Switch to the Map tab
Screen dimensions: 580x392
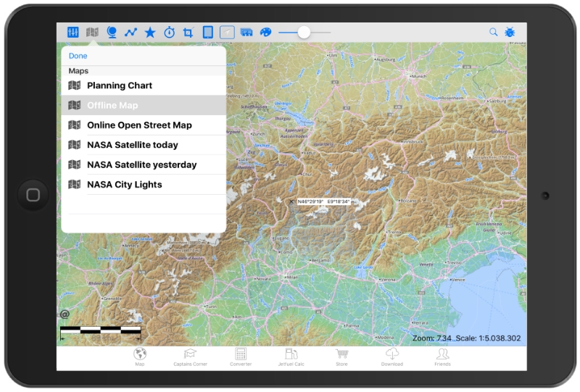click(140, 357)
